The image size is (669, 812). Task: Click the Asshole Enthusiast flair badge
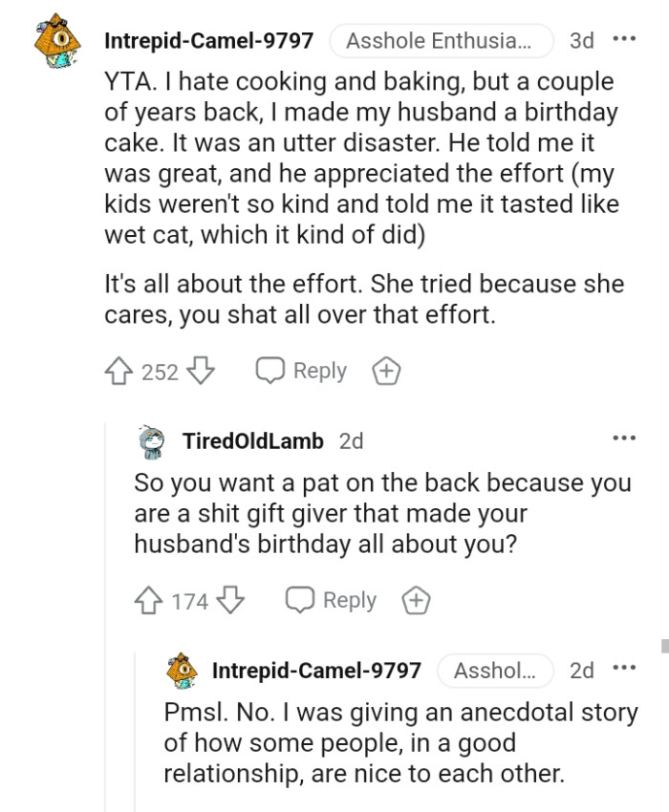coord(442,39)
